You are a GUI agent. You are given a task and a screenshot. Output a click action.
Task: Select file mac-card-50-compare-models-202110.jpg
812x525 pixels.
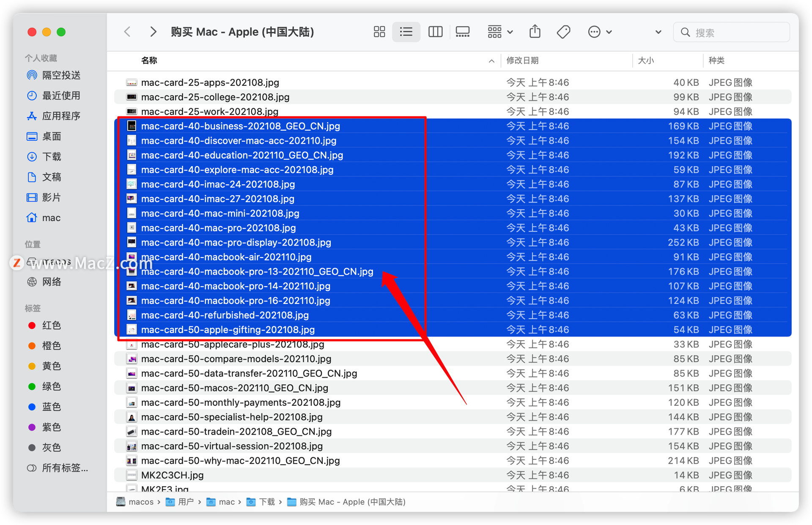coord(453,358)
